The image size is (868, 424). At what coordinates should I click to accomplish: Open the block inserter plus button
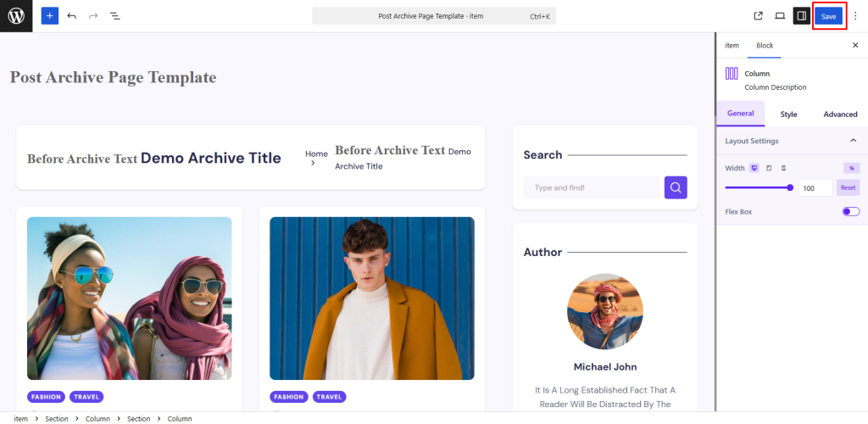pyautogui.click(x=49, y=16)
